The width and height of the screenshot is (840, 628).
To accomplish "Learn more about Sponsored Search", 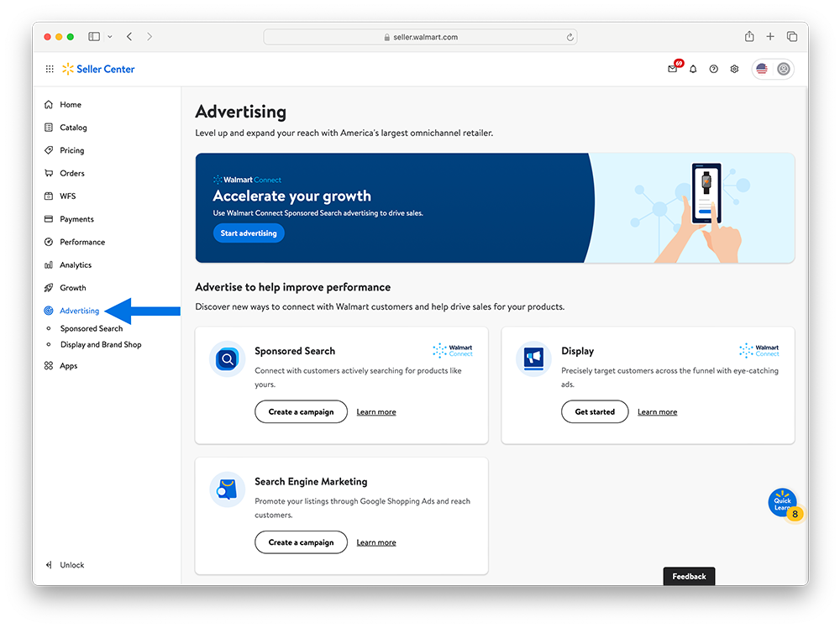I will coord(376,411).
